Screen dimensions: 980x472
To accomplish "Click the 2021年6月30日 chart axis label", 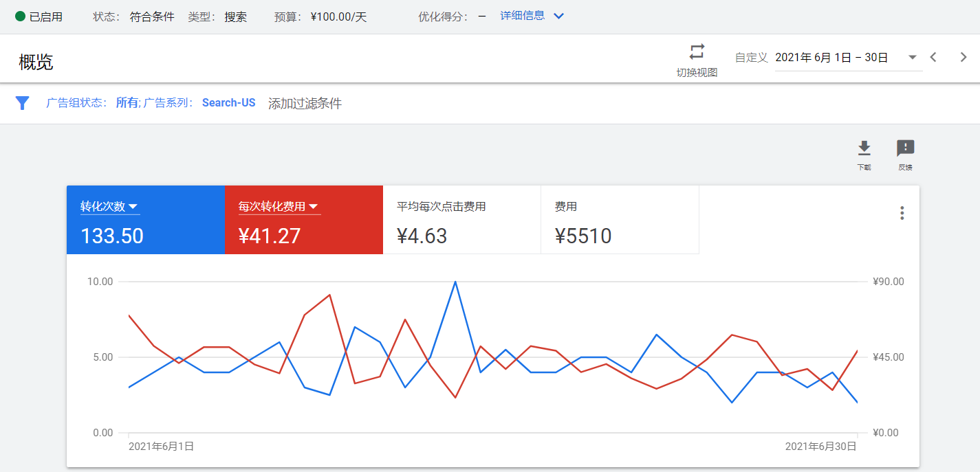I will pos(820,447).
